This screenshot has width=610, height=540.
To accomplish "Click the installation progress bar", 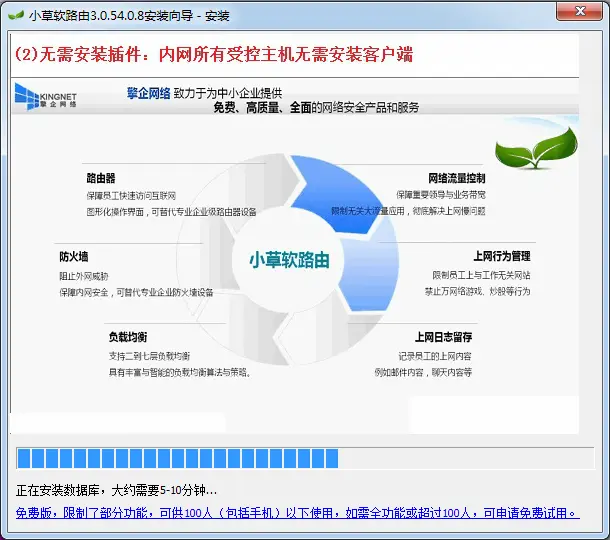I will 305,458.
